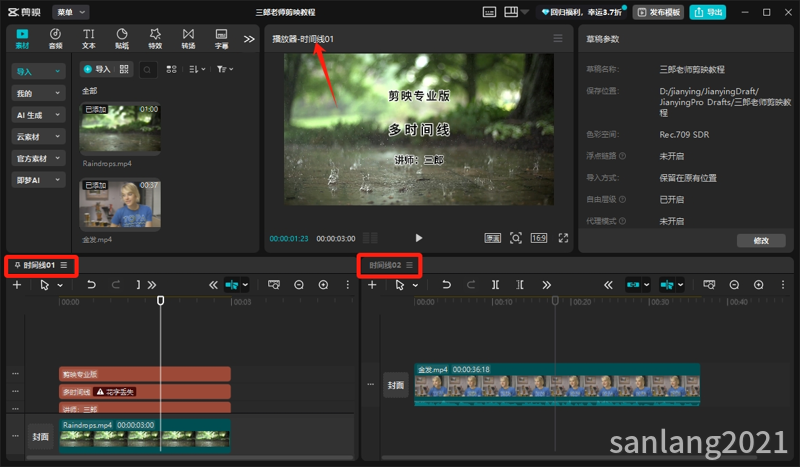800x467 pixels.
Task: Click the focus crop icon in player
Action: (516, 238)
